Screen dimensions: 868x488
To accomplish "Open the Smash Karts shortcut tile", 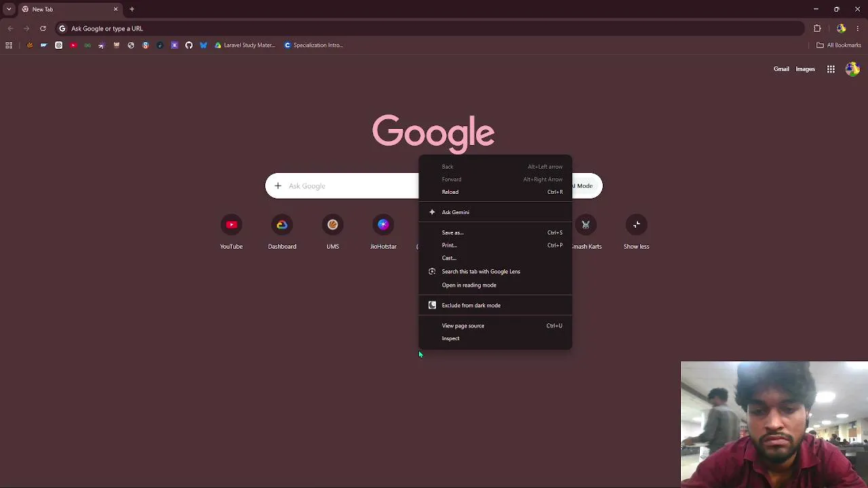I will click(x=587, y=232).
